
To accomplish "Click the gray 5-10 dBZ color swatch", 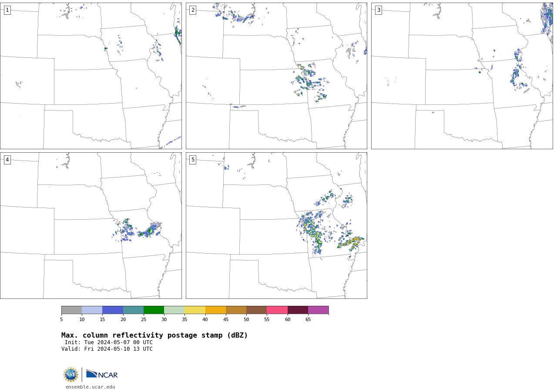I will pos(71,310).
